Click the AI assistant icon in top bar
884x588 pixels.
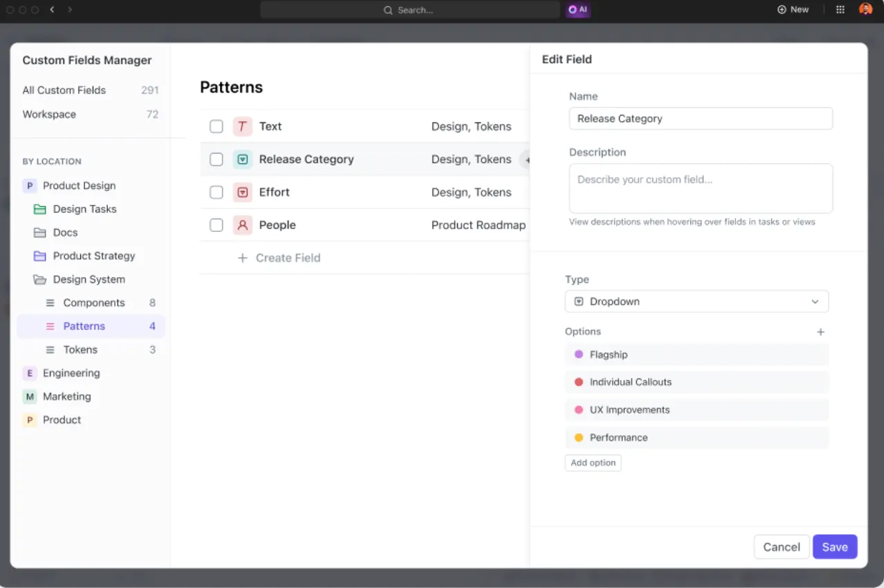pos(578,10)
